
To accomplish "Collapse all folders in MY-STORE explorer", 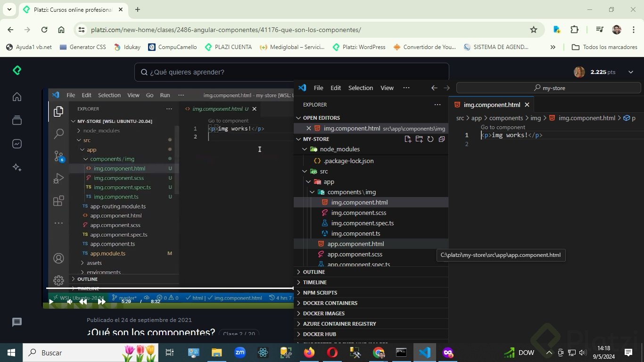I will [x=442, y=139].
